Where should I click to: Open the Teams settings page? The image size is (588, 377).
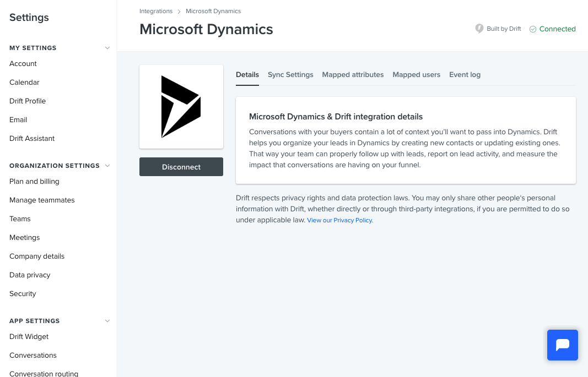pyautogui.click(x=20, y=219)
